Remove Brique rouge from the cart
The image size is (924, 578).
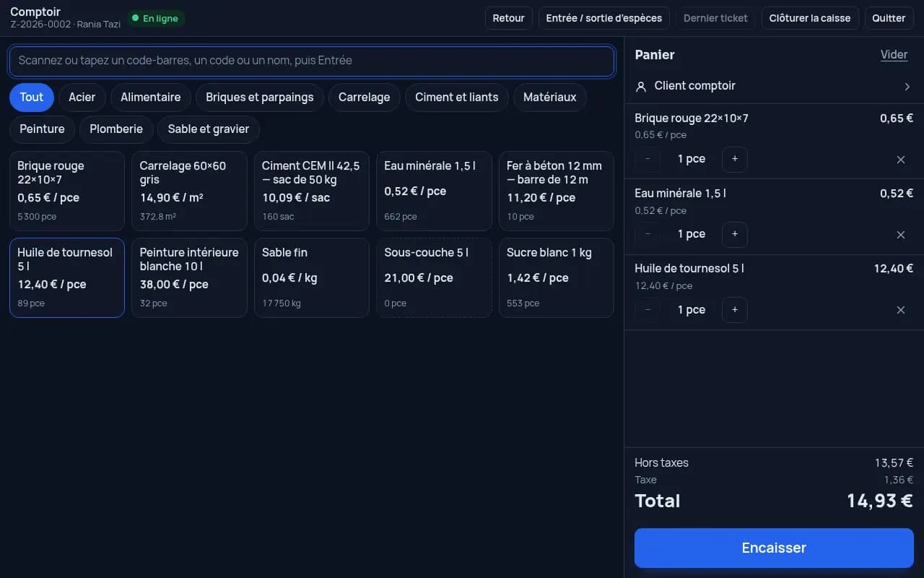[900, 160]
